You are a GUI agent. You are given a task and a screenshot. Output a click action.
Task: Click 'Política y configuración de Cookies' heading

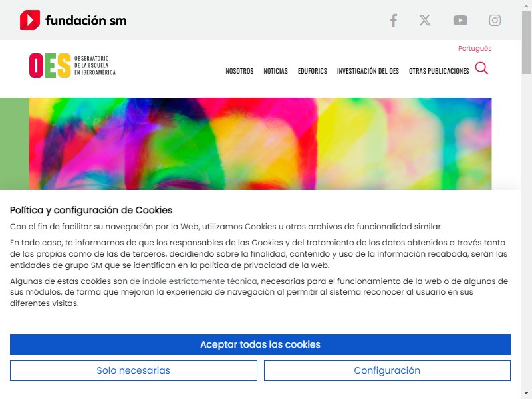point(91,210)
